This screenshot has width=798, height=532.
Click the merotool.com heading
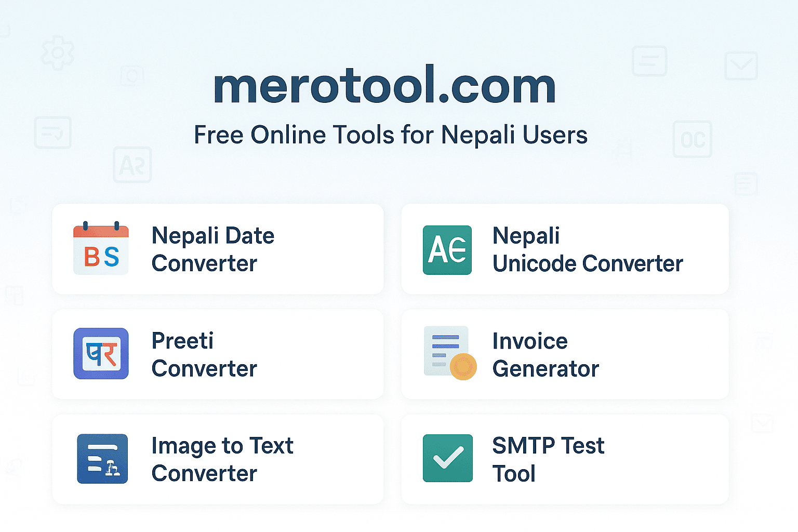(384, 86)
